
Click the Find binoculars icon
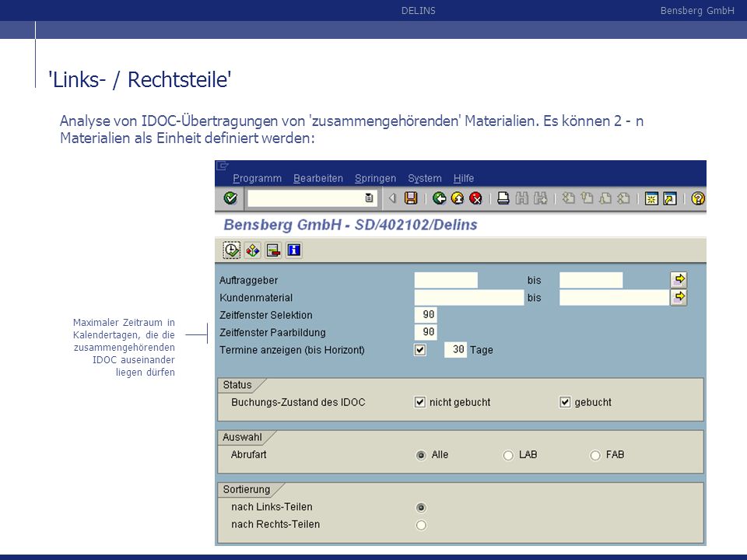[x=521, y=198]
